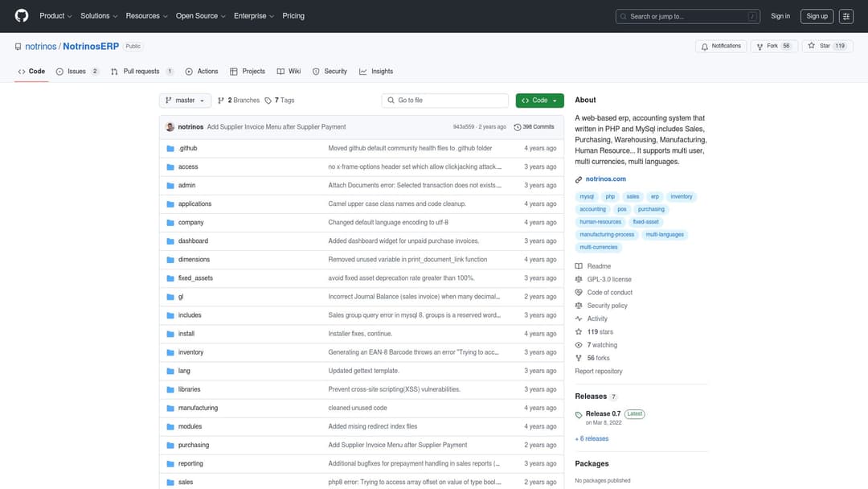Switch to the Wiki tab
The height and width of the screenshot is (489, 868).
(x=289, y=72)
